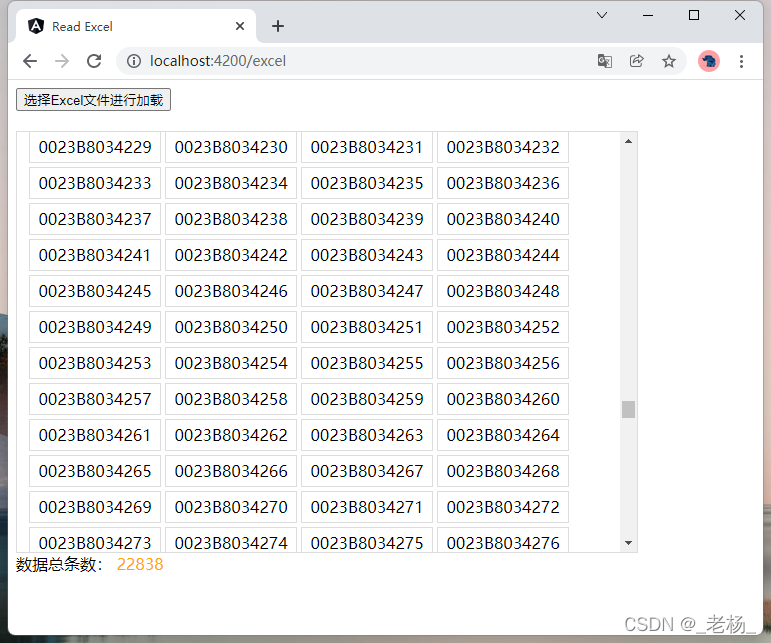Screen dimensions: 771x643
Task: Bookmark this page with the star
Action: (669, 61)
